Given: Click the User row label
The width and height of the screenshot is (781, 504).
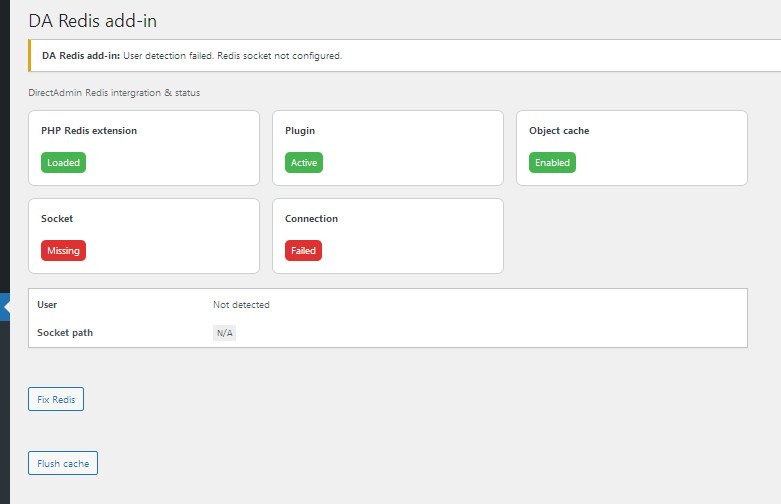Looking at the screenshot, I should [x=47, y=304].
